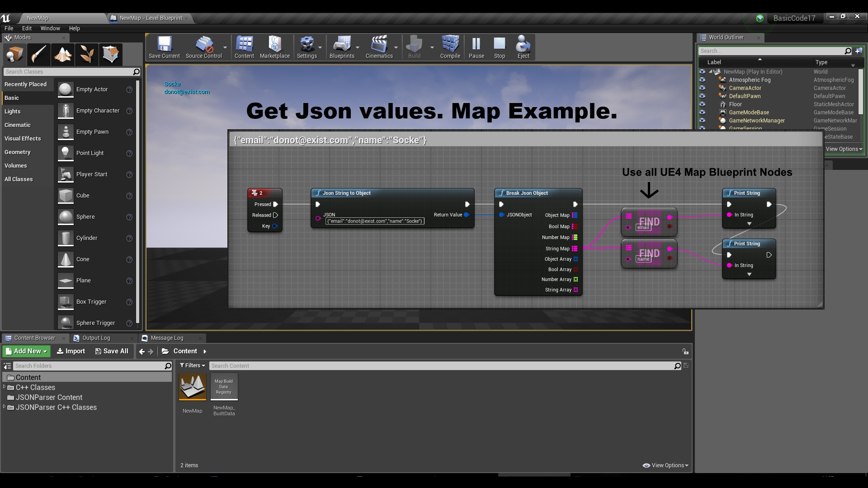Switch to Output Log tab
Screen dimensions: 868x488
pos(96,338)
